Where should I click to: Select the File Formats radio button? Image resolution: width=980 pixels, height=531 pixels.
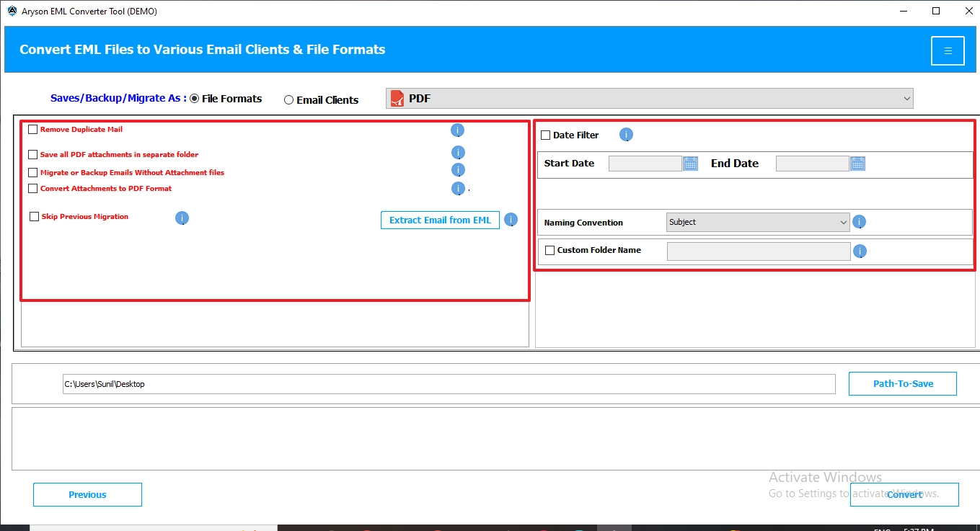[194, 99]
